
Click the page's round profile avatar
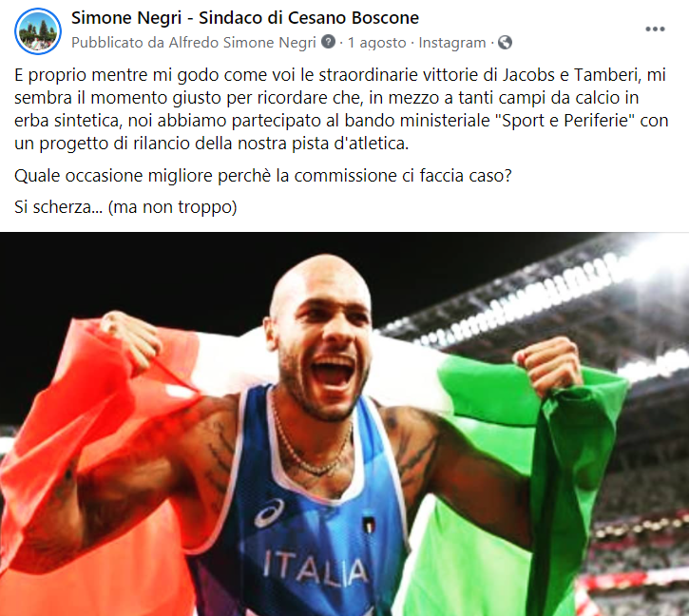pos(38,30)
